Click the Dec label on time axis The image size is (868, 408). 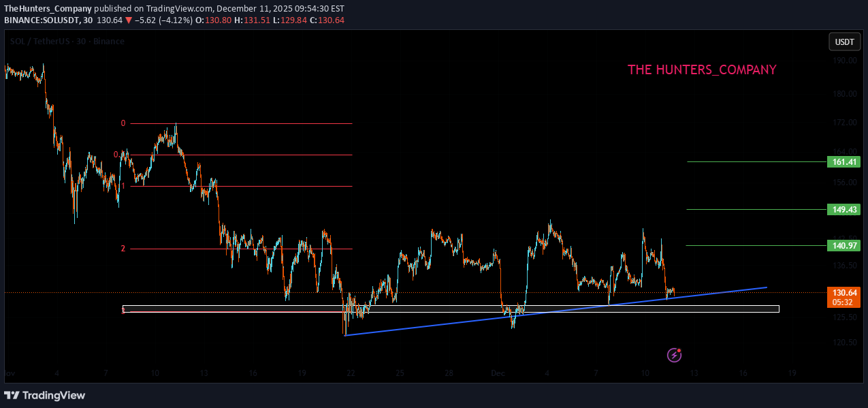tap(498, 374)
